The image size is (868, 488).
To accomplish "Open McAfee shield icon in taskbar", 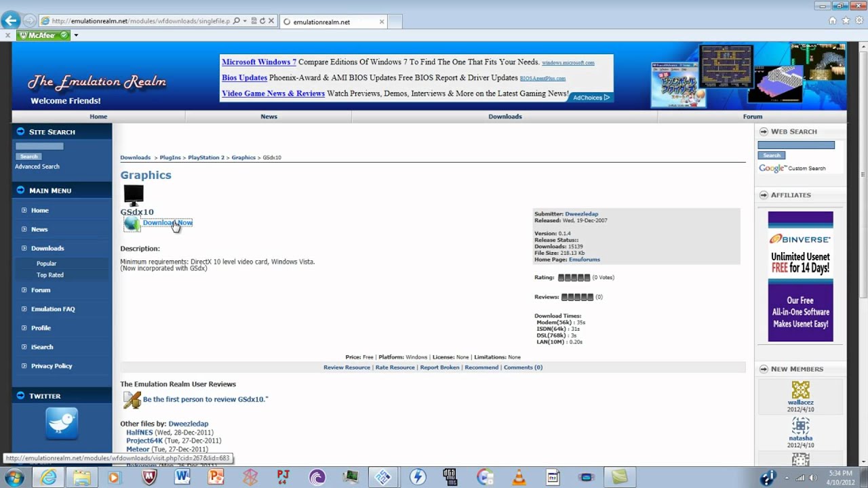I will [x=149, y=477].
